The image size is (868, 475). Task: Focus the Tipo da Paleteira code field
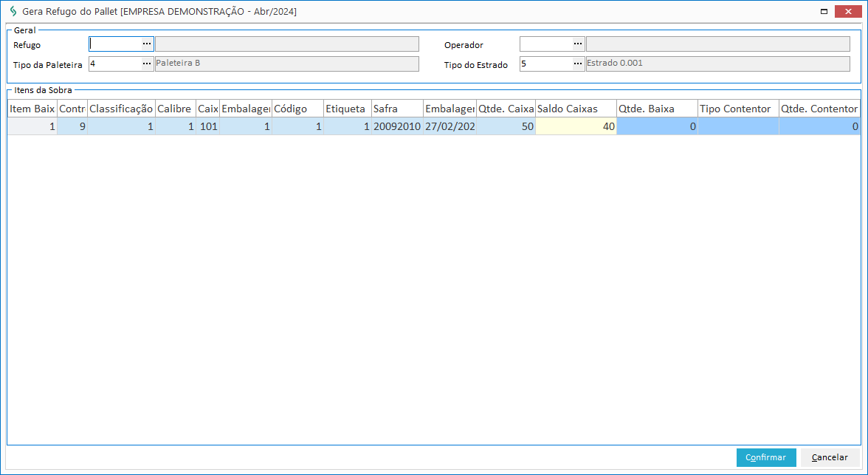[x=115, y=64]
